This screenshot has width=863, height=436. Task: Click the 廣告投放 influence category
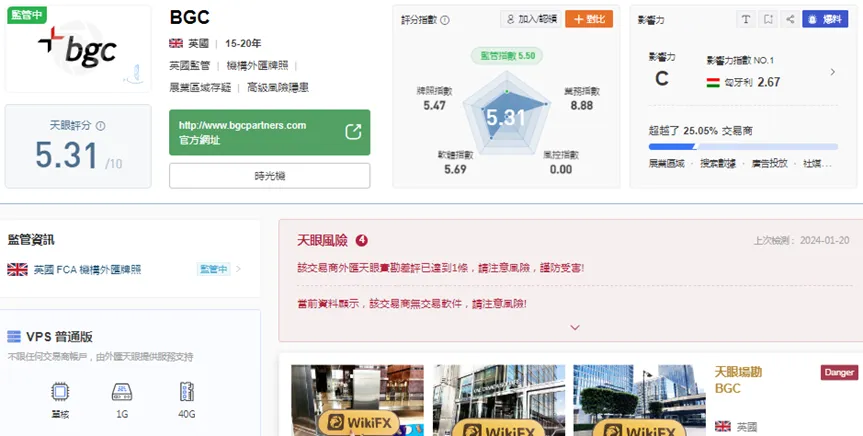[x=769, y=164]
